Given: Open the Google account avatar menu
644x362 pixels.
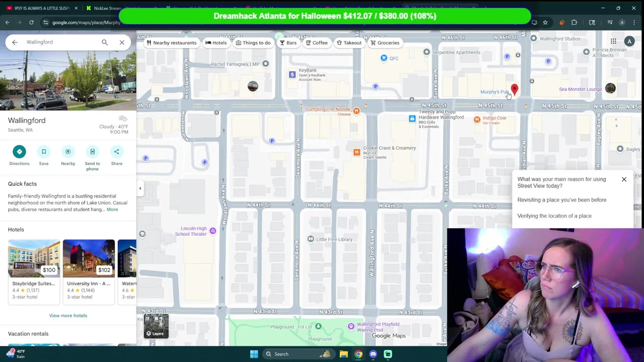Looking at the screenshot, I should click(x=629, y=42).
